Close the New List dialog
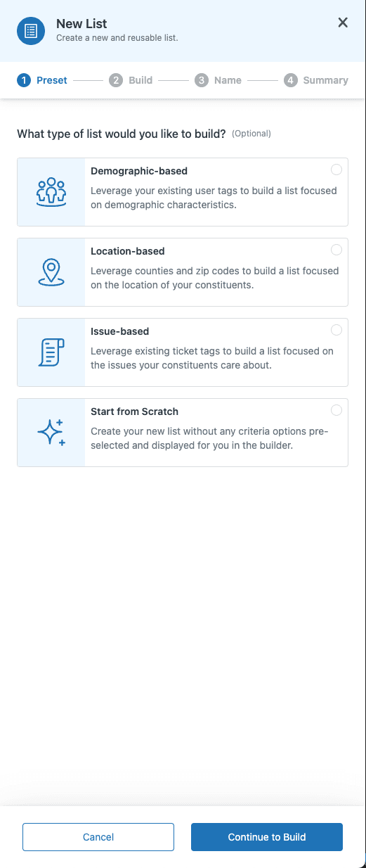Viewport: 366px width, 868px height. pos(343,23)
